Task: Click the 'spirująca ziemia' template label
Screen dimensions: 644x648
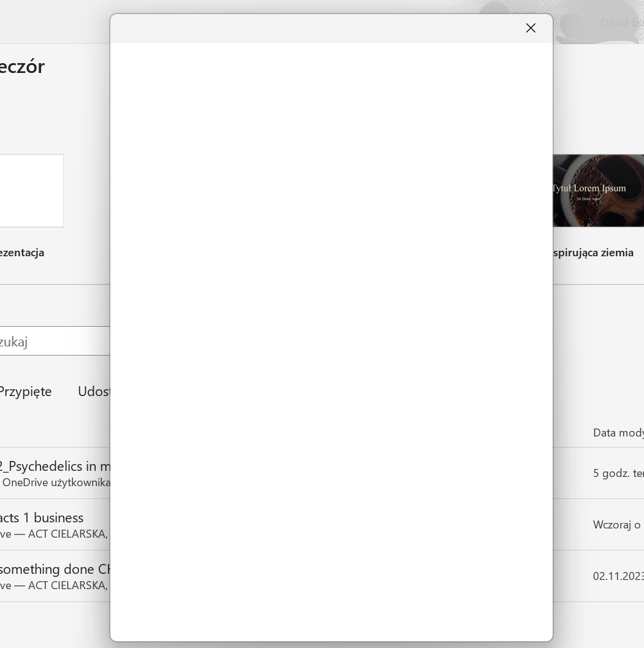Action: [593, 253]
